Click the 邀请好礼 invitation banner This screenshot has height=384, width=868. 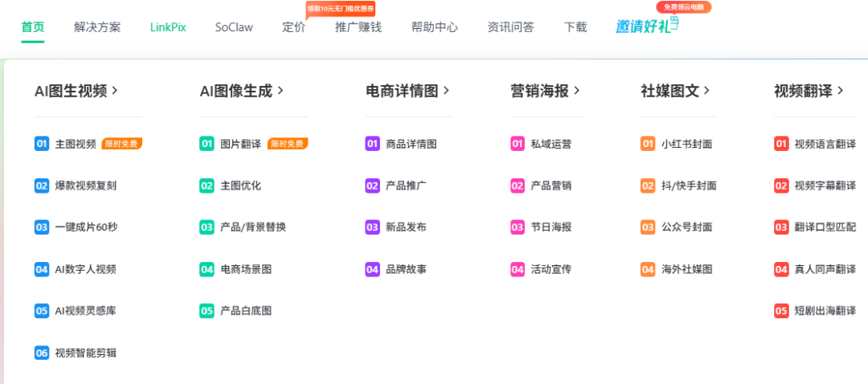[x=647, y=26]
